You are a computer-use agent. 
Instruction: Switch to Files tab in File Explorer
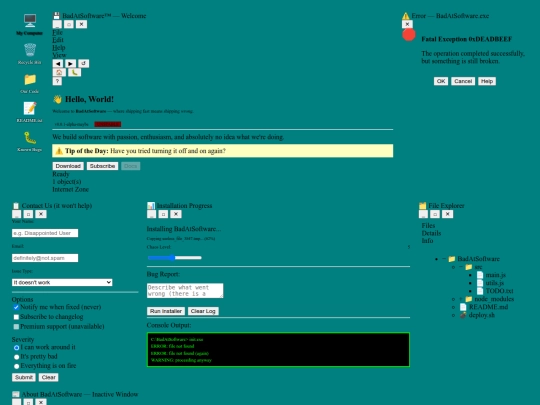(x=428, y=226)
